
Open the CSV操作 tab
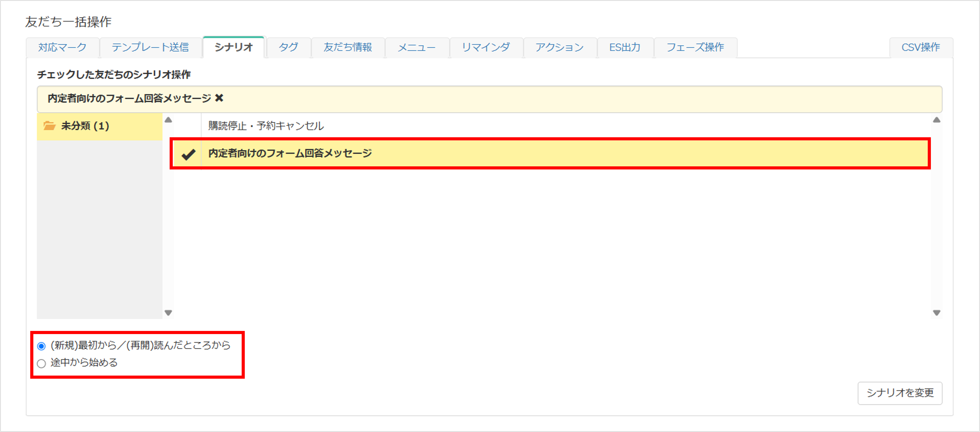[x=921, y=48]
